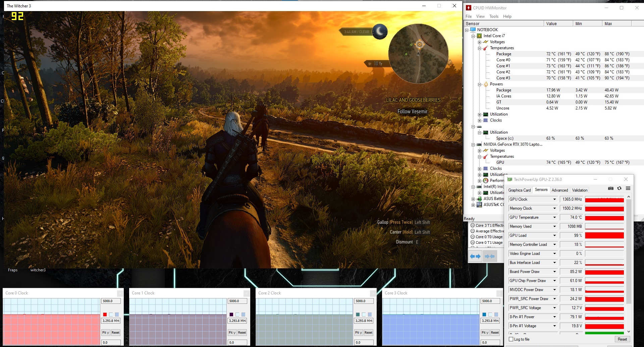Click the ASUS Battery icon in tree

[479, 199]
